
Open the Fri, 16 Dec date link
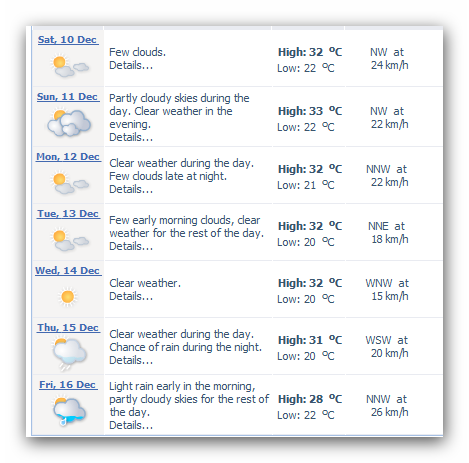tap(68, 384)
